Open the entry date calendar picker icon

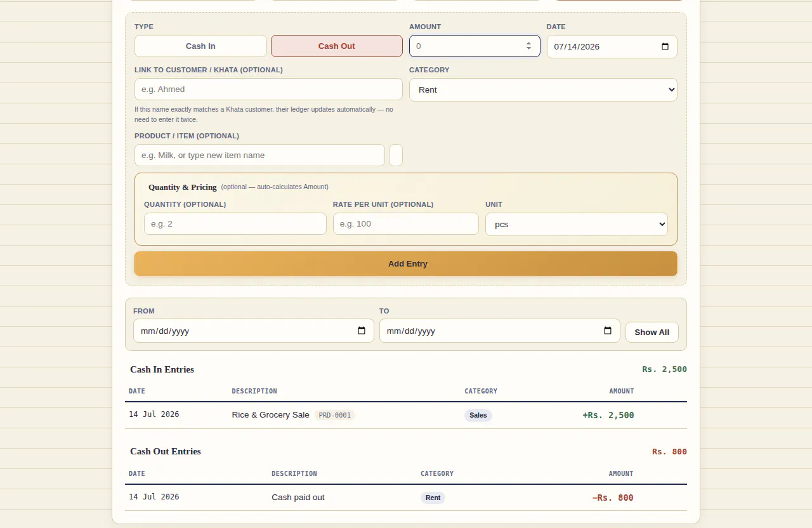click(x=665, y=46)
